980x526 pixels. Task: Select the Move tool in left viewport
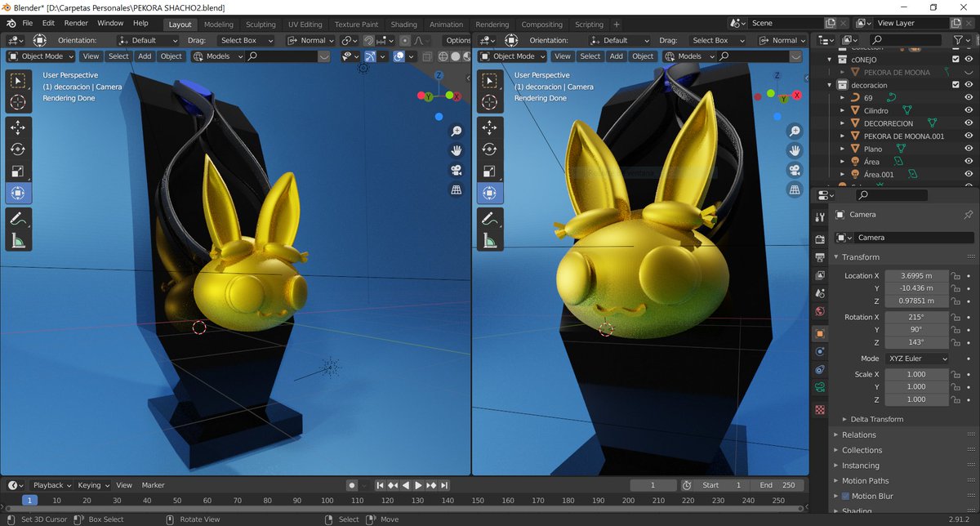pos(19,127)
